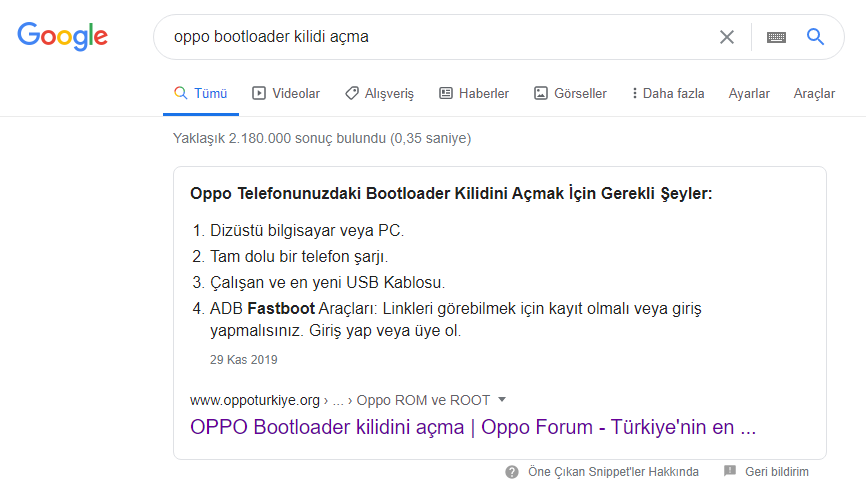Switch to the Videolar tab

click(x=286, y=93)
